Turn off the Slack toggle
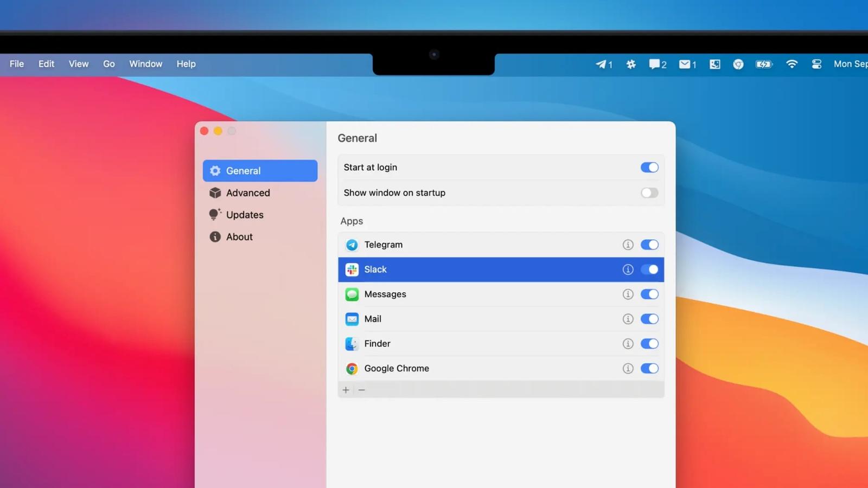868x488 pixels. [649, 269]
